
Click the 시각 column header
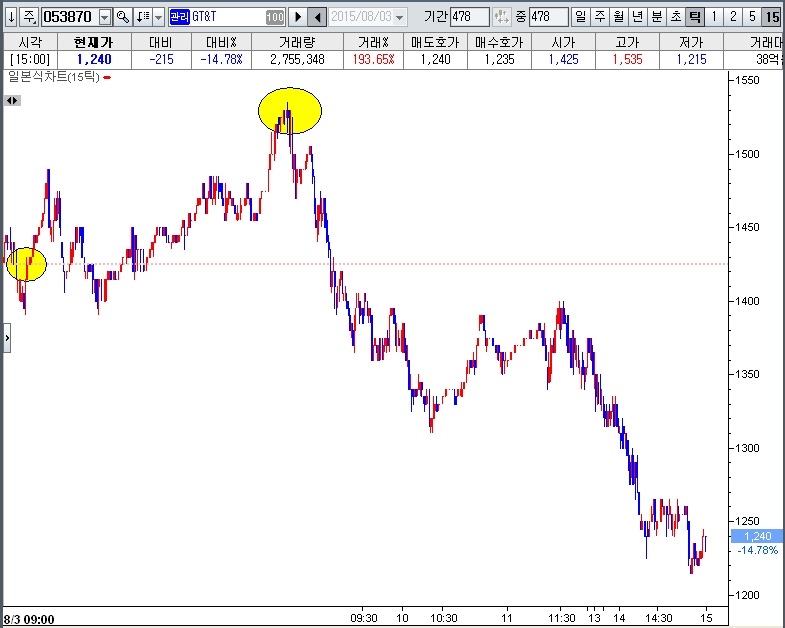30,42
